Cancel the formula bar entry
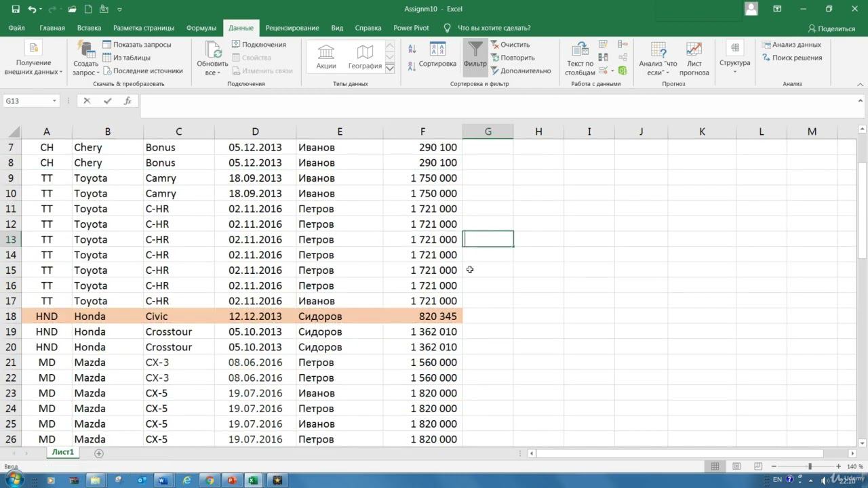 87,101
